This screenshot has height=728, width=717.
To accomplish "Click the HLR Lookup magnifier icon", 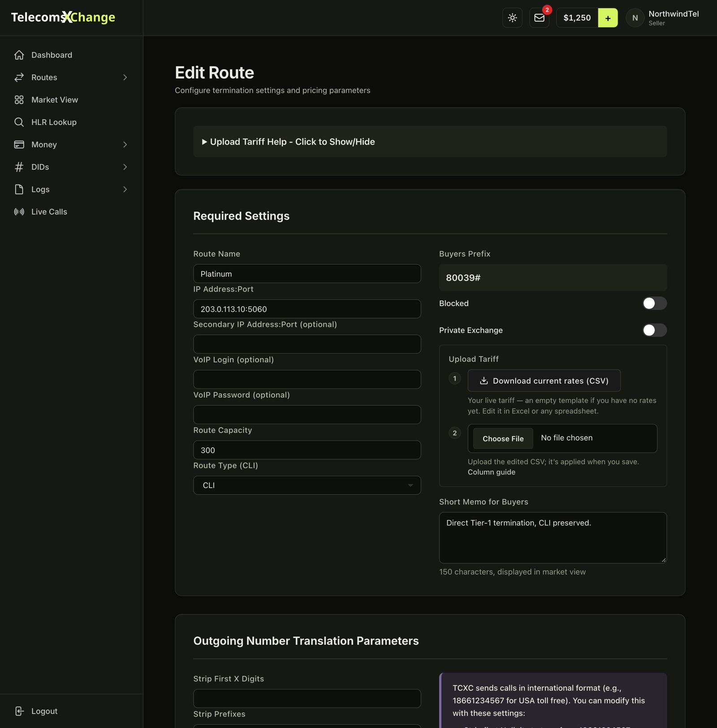I will pos(19,122).
